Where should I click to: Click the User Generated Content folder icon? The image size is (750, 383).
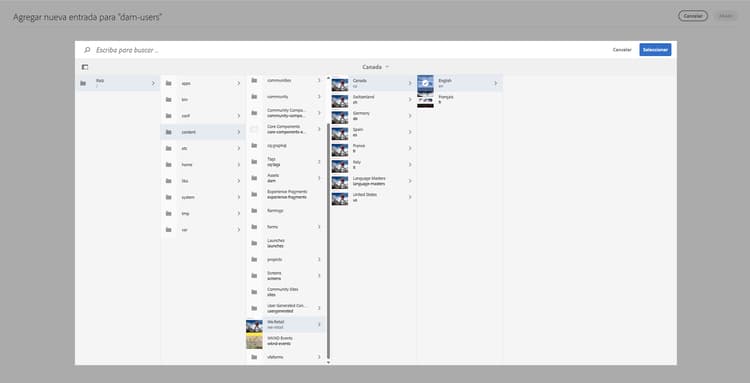pos(254,308)
